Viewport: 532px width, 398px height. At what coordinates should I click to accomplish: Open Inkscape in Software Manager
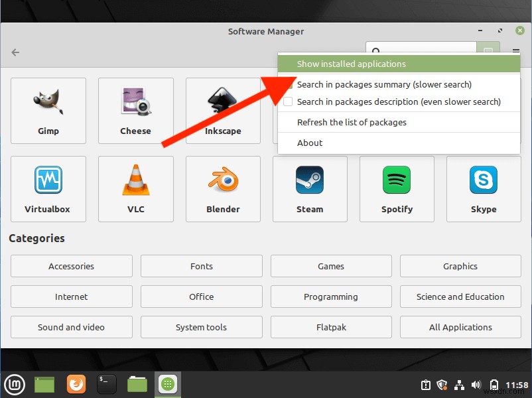[223, 110]
